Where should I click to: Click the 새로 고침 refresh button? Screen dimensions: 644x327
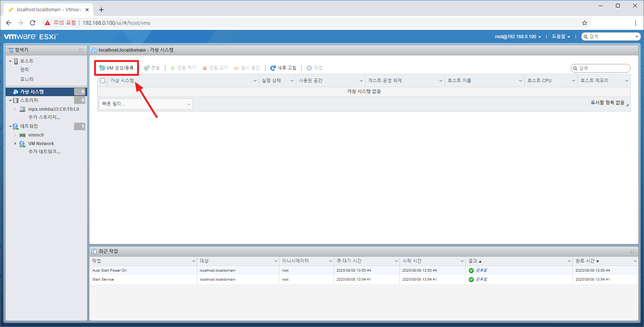click(283, 68)
